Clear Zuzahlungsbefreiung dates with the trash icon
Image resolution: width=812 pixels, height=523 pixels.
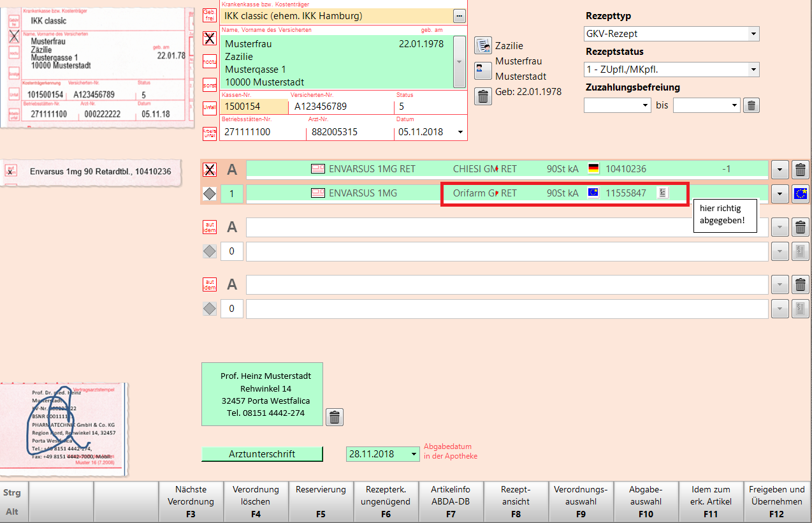752,105
